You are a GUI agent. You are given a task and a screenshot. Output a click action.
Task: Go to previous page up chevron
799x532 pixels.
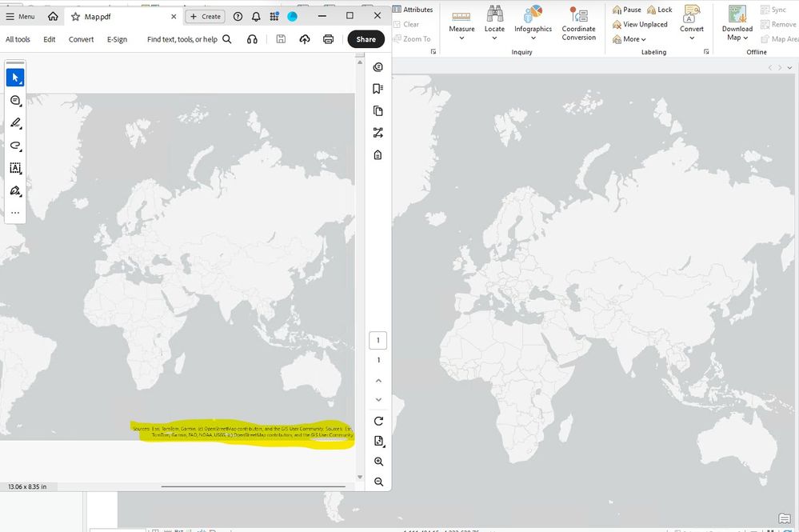(x=378, y=381)
